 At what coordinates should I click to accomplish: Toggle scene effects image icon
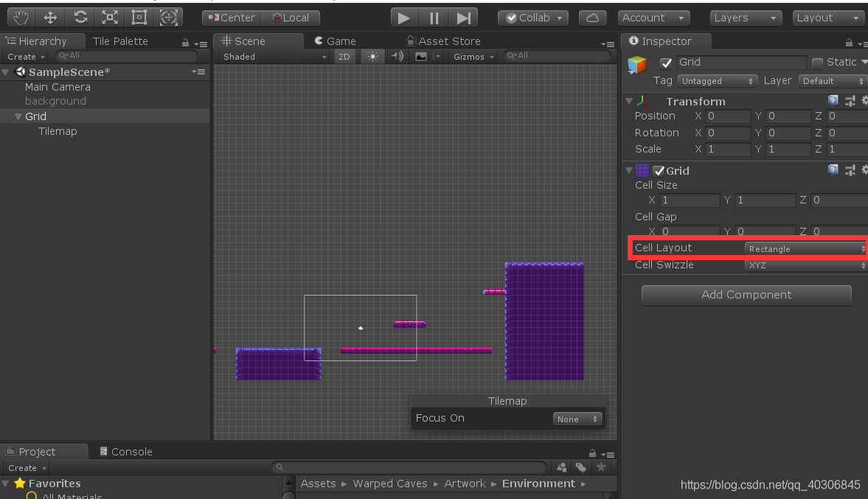point(420,57)
